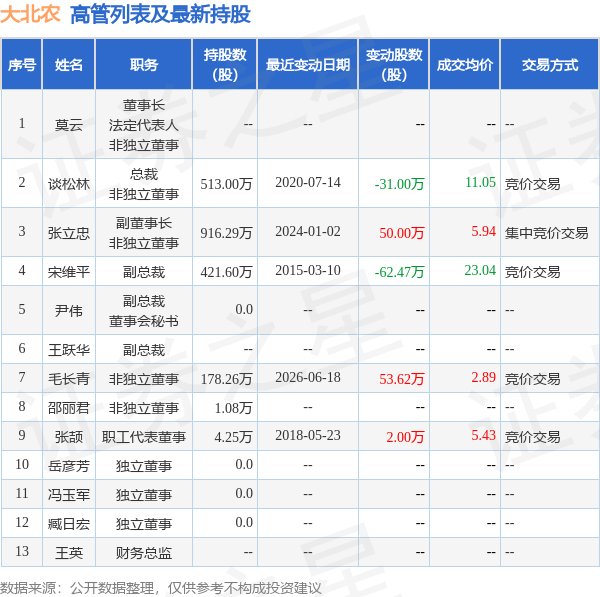The width and height of the screenshot is (600, 597).
Task: Click the 变动股数(股) column header
Action: (x=394, y=65)
